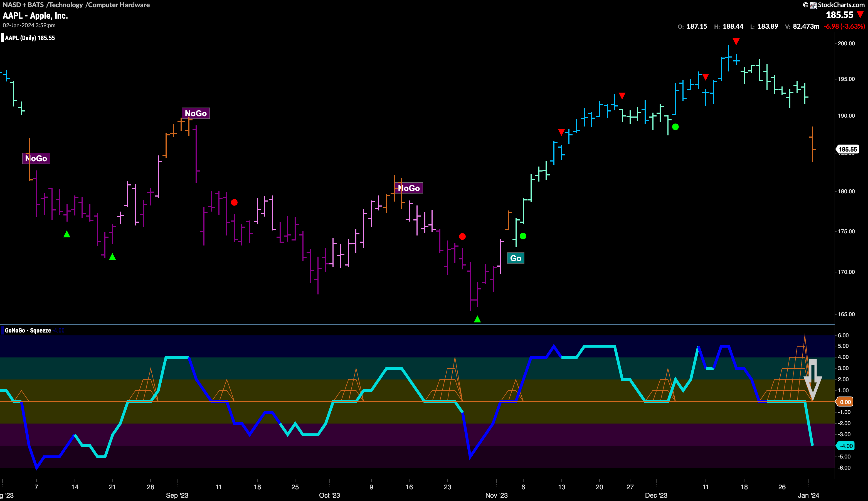The width and height of the screenshot is (868, 501).
Task: Click the AAPL - Apple, Inc. title
Action: [x=35, y=16]
